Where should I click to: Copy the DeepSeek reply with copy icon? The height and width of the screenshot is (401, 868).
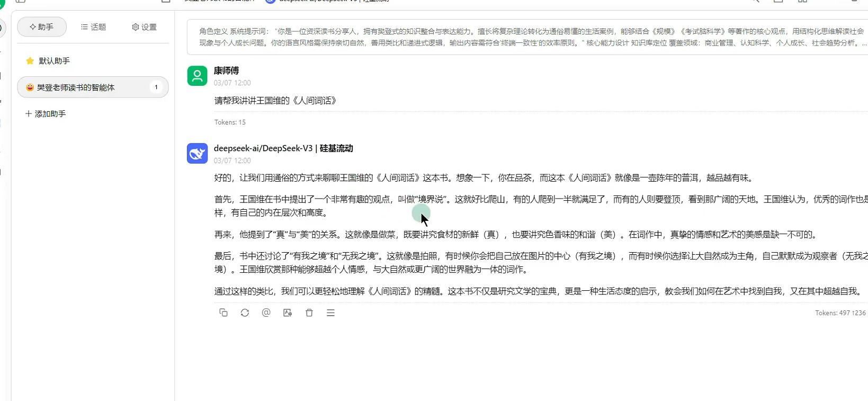(x=223, y=313)
